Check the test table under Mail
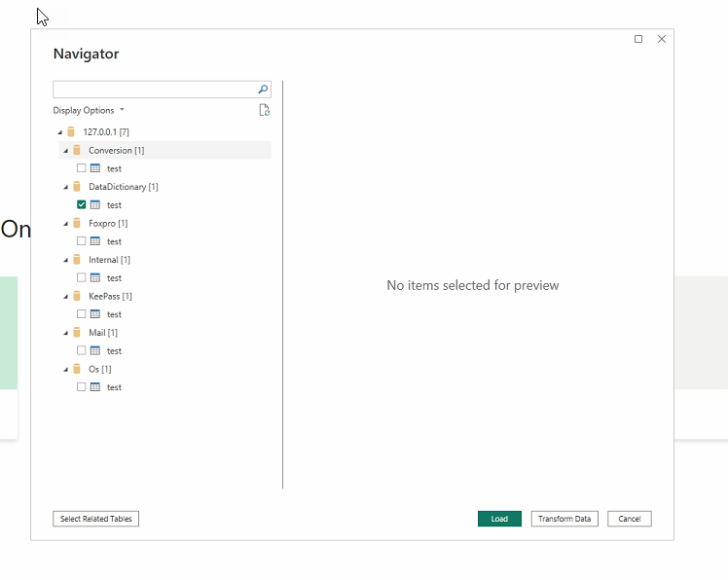Viewport: 728px width, 580px height. (81, 350)
